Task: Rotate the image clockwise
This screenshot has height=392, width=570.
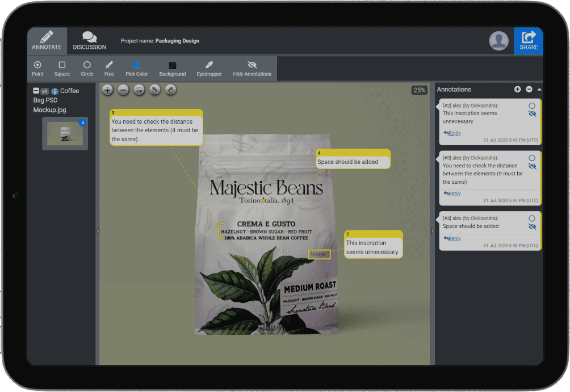Action: click(x=170, y=90)
